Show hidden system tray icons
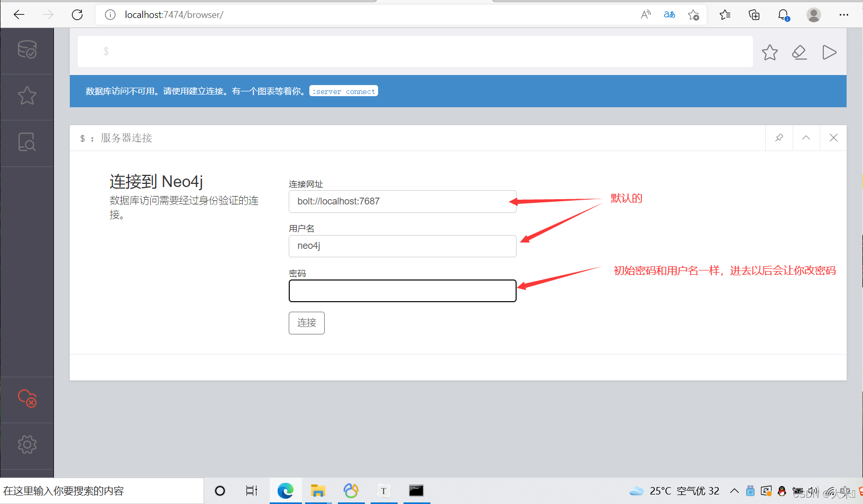This screenshot has width=863, height=504. (x=735, y=491)
